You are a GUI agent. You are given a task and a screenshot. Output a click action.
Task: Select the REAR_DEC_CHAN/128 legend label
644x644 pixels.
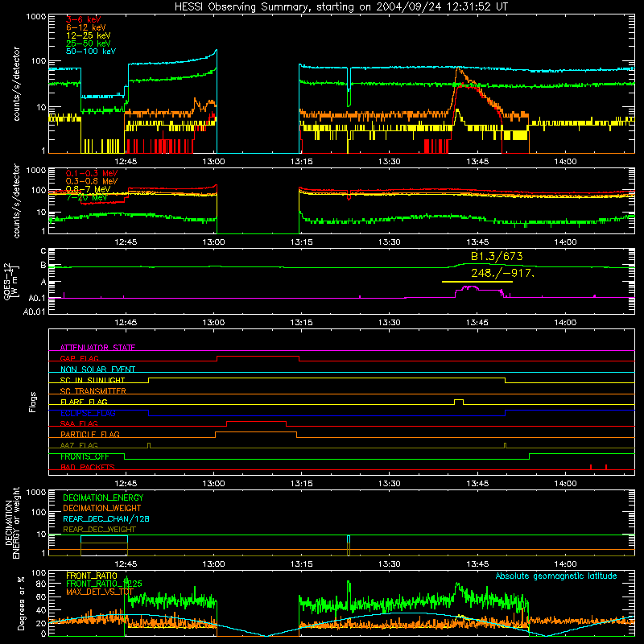click(x=106, y=518)
